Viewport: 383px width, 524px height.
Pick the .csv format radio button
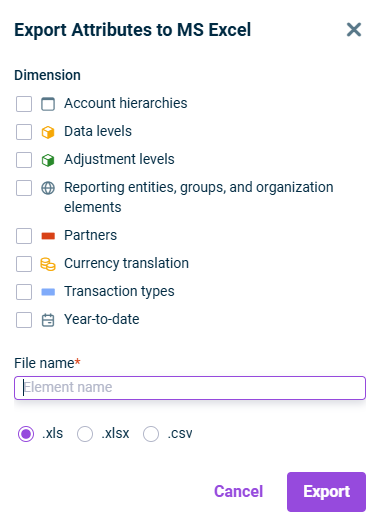pos(151,434)
